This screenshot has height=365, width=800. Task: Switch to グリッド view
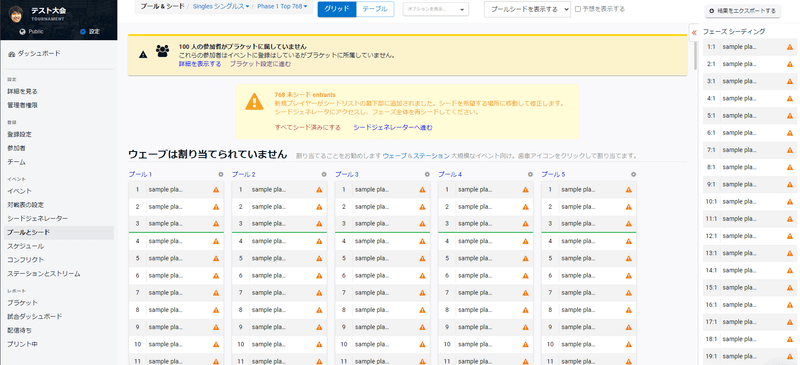(x=337, y=9)
